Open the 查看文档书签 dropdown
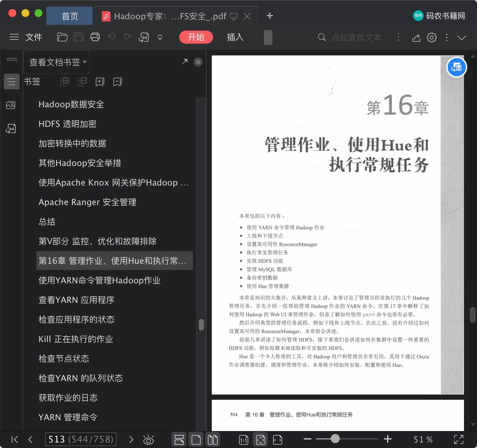 pos(57,62)
